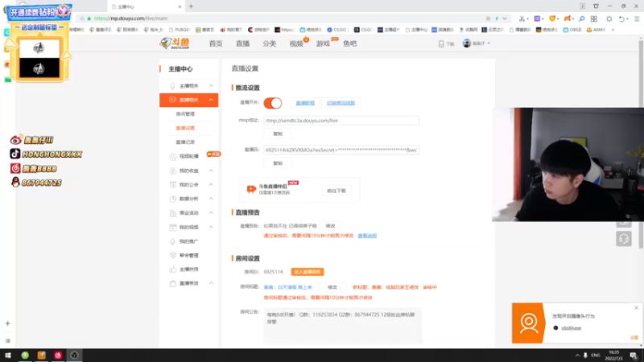Click the 视频轮播 sidebar icon
The width and height of the screenshot is (644, 362).
click(173, 156)
